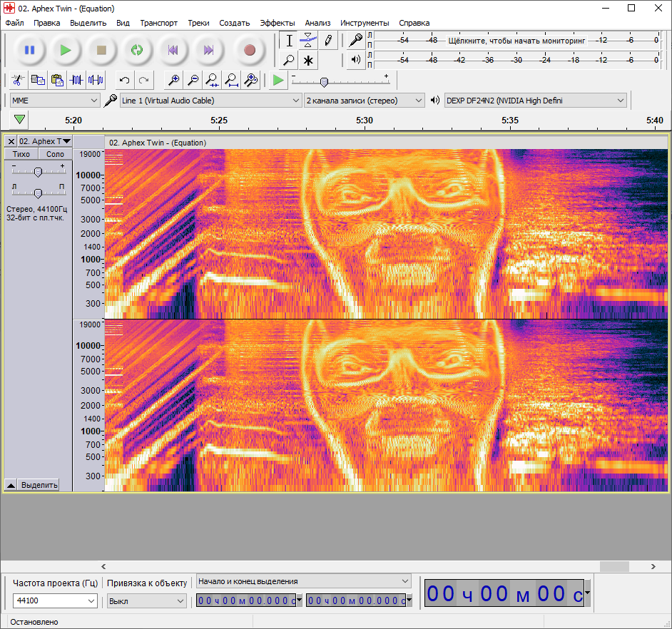The image size is (672, 629).
Task: Click the Cut scissors icon
Action: 19,80
